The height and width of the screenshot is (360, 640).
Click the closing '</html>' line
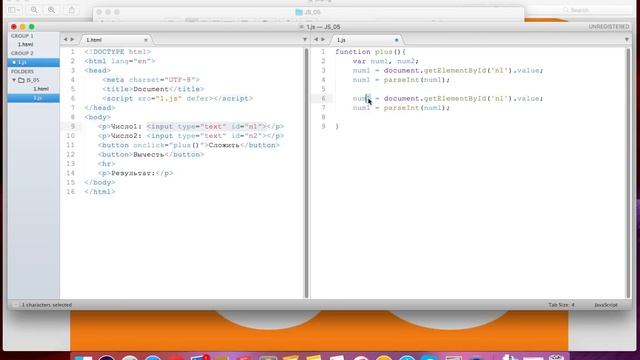tap(100, 192)
